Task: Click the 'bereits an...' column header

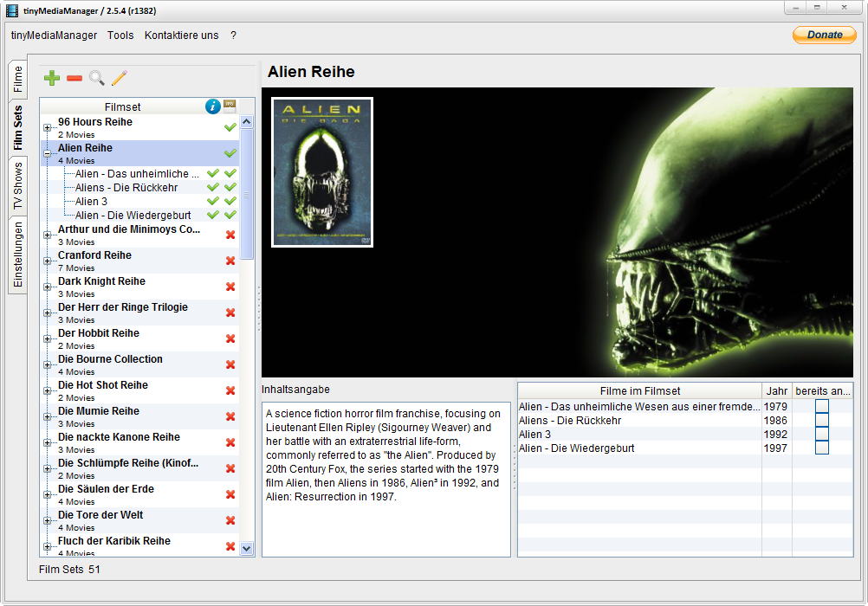Action: (x=823, y=390)
